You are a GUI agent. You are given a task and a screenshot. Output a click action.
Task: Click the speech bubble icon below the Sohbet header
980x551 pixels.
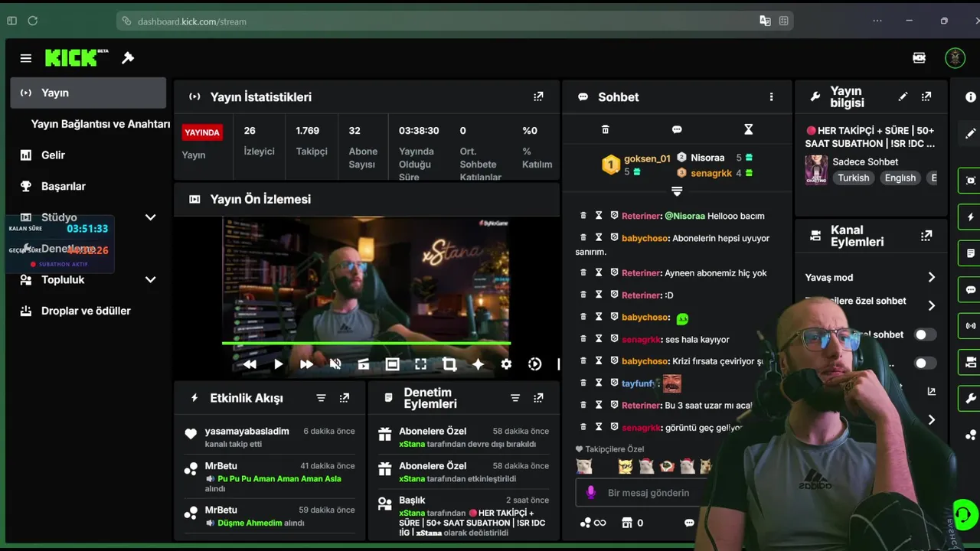[677, 129]
